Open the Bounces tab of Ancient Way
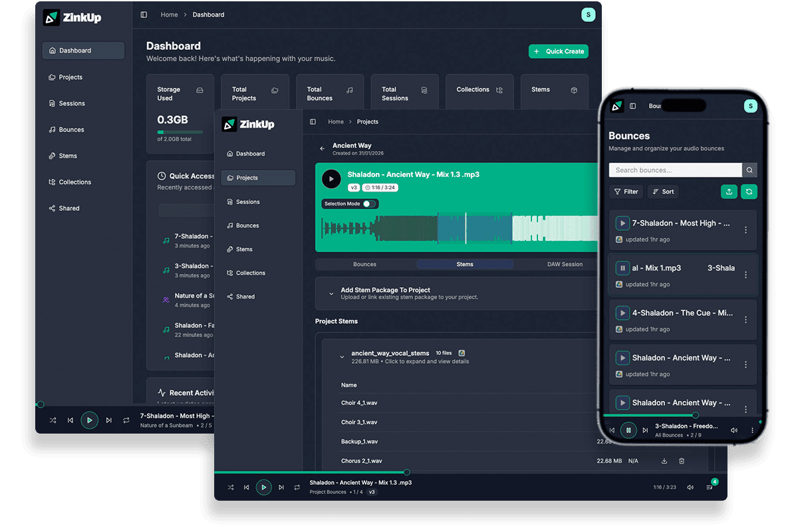 [364, 264]
